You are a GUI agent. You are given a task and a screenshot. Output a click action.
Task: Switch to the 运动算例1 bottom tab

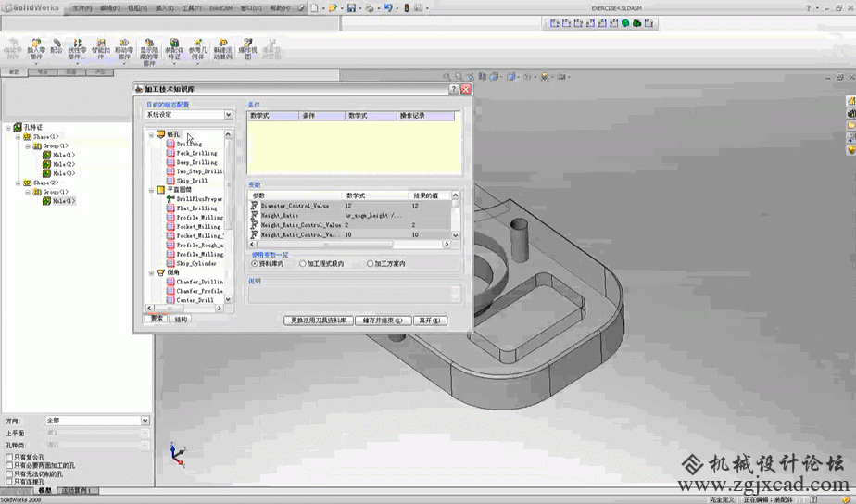(x=76, y=490)
